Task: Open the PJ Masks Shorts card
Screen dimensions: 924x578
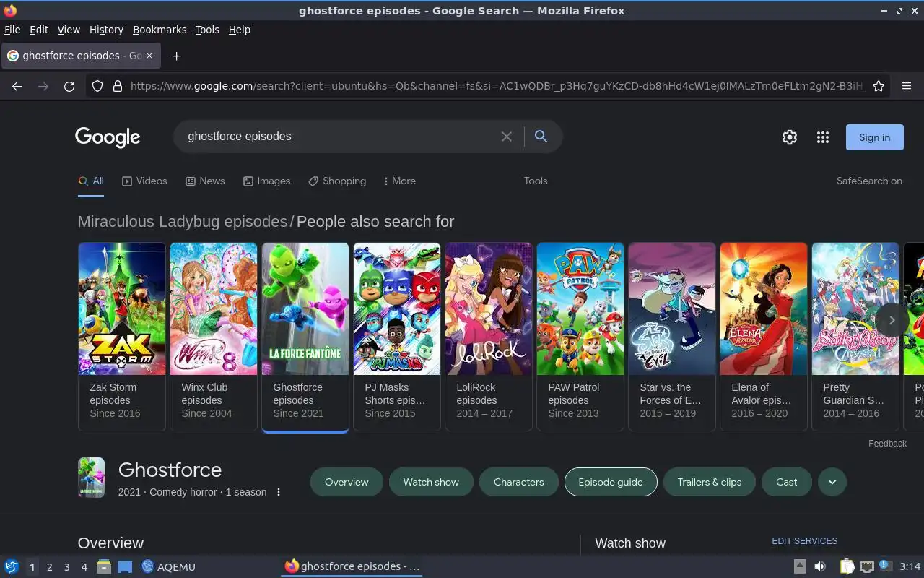Action: [x=397, y=337]
